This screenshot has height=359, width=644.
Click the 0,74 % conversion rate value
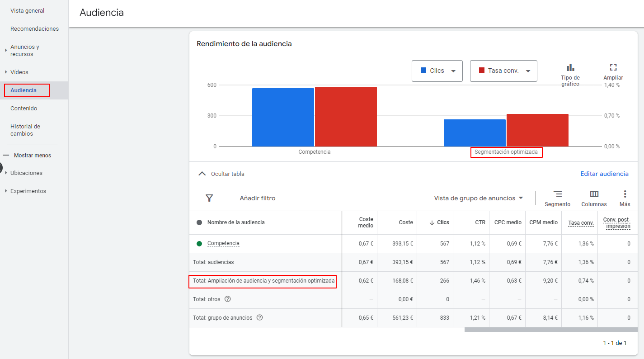coord(586,281)
